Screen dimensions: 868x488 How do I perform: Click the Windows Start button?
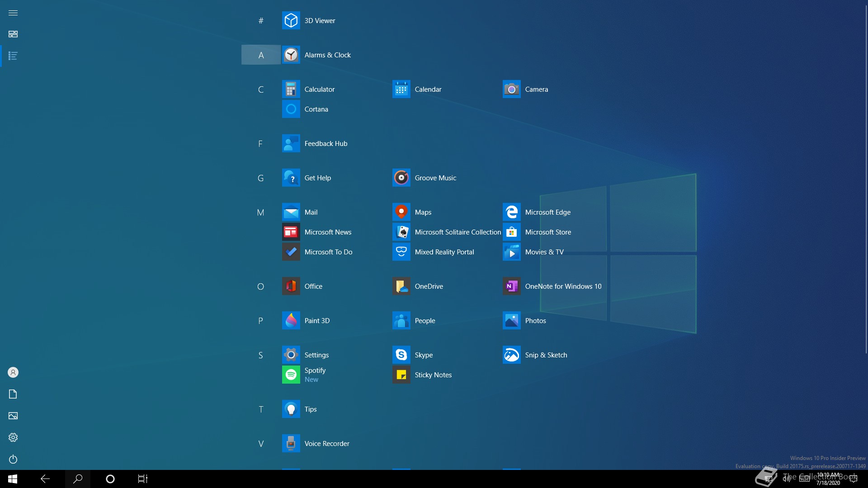[13, 479]
